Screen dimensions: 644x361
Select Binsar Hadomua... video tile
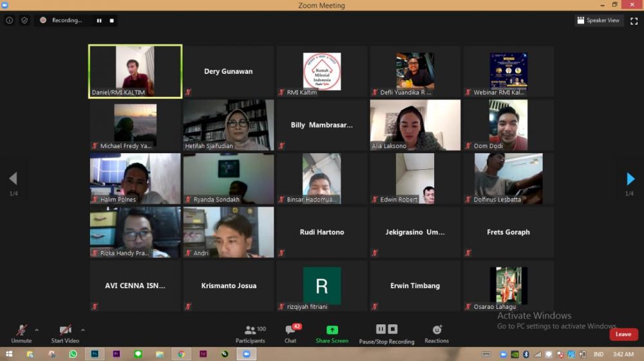click(321, 178)
